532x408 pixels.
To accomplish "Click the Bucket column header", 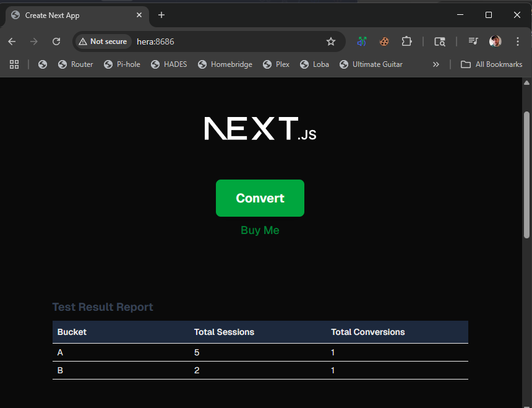I will click(x=72, y=332).
